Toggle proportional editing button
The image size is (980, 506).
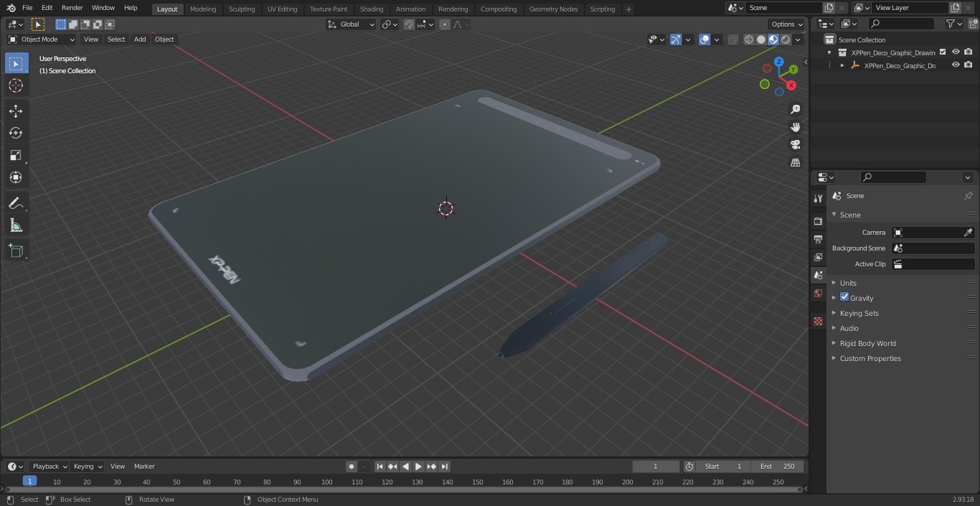point(445,24)
